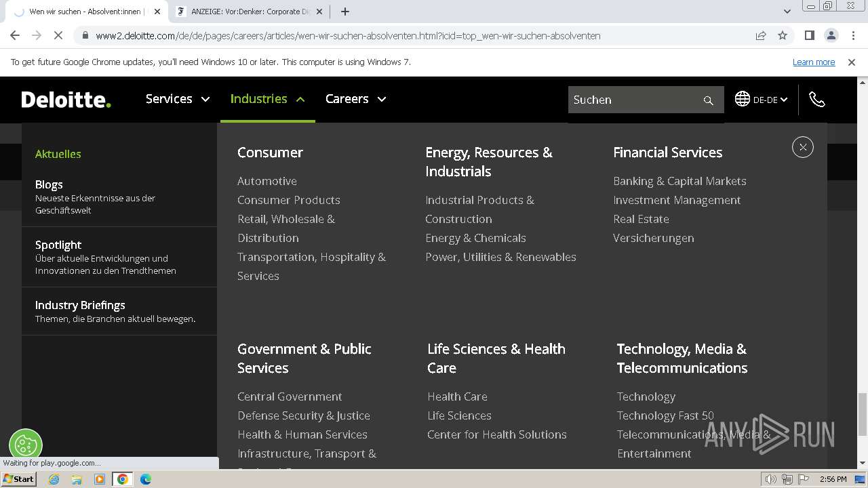Open Industry Briefings entry
This screenshot has height=488, width=868.
[80, 305]
